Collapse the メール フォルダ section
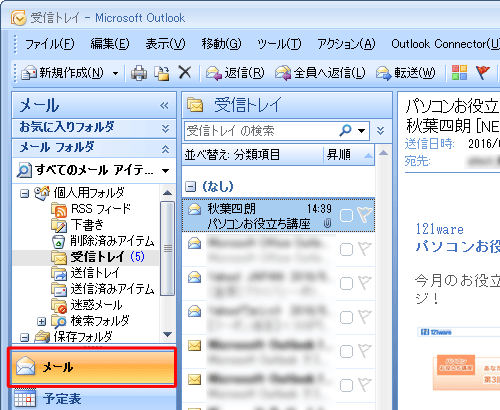The height and width of the screenshot is (410, 500). tap(165, 149)
